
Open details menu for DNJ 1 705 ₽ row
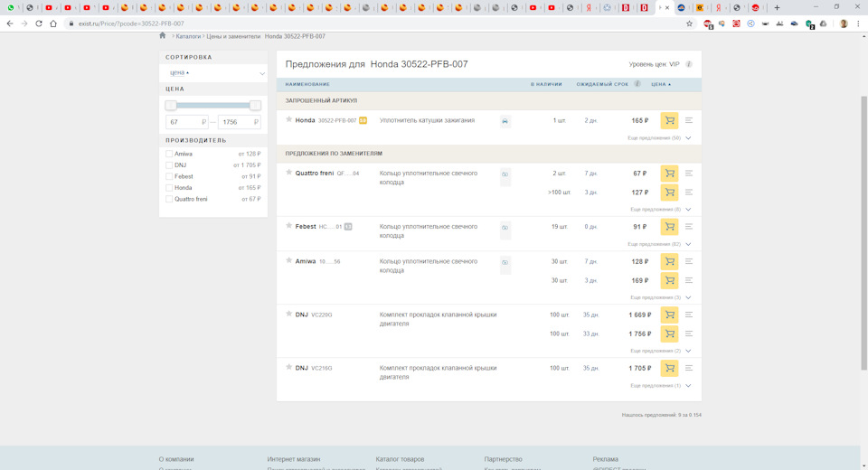[x=689, y=368]
